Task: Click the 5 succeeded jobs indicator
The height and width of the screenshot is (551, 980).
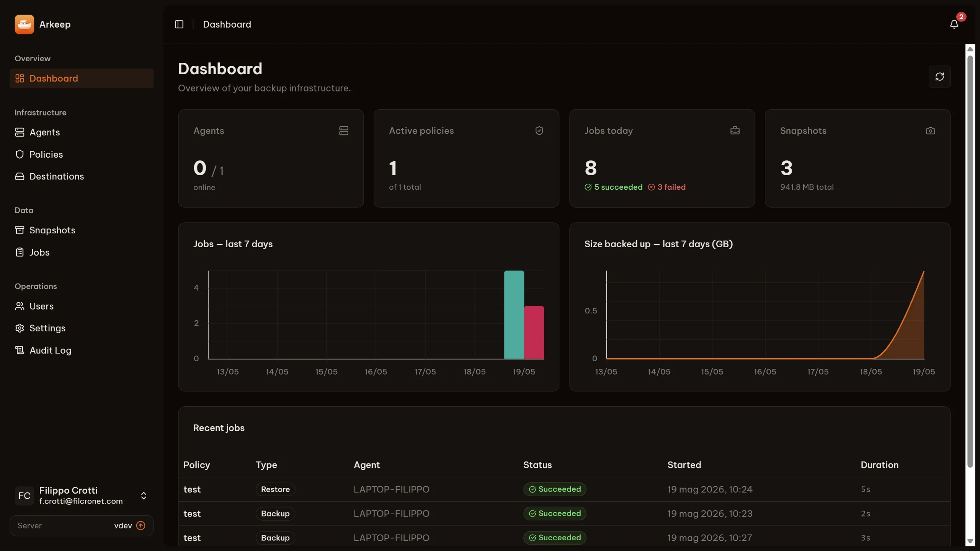Action: [613, 187]
